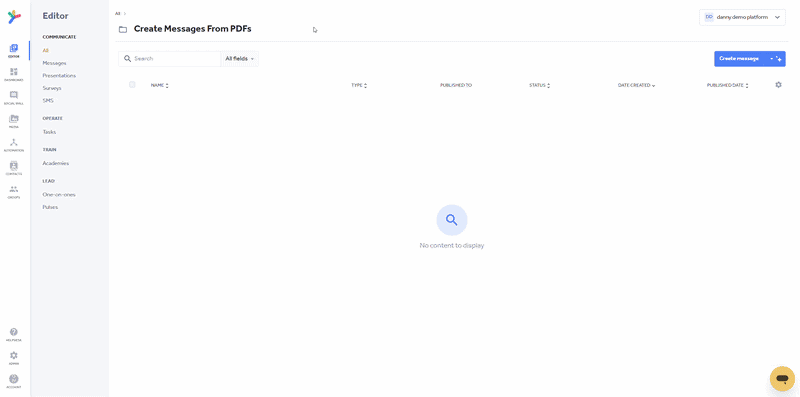Viewport: 800px width, 397px height.
Task: Click the magnifier icon in the search box
Action: point(128,59)
